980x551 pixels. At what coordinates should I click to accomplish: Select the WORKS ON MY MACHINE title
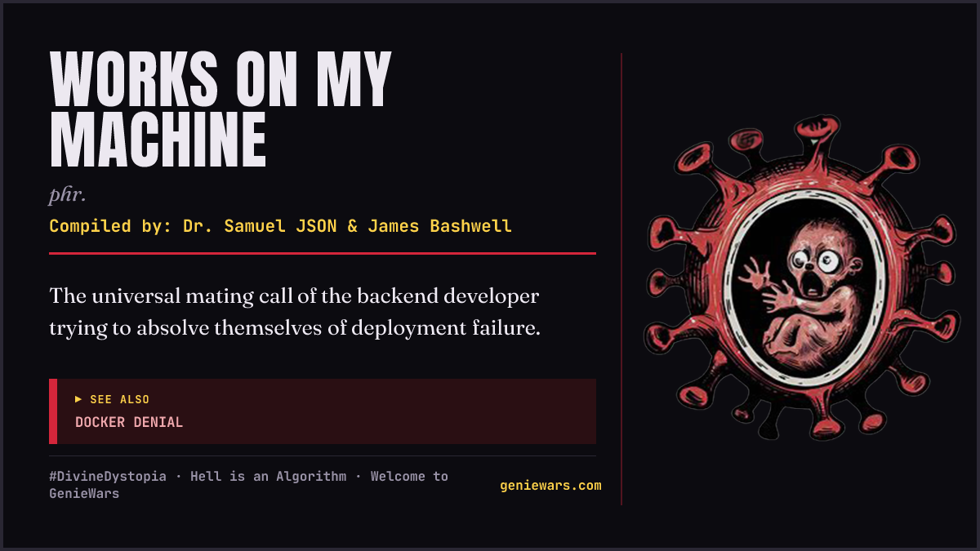click(x=220, y=110)
